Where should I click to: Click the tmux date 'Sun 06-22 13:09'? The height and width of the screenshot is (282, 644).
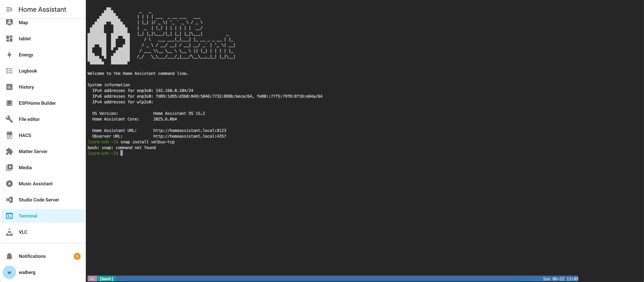tap(560, 279)
